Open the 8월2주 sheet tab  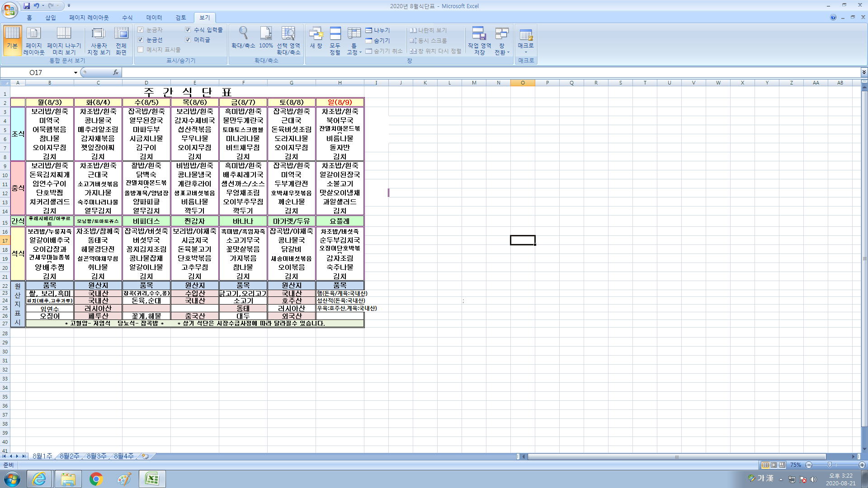pyautogui.click(x=69, y=456)
